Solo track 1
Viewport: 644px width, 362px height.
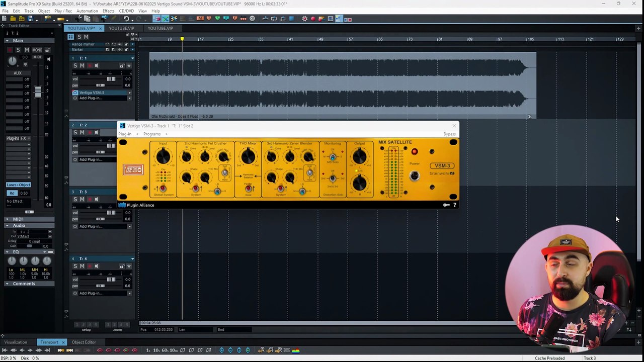(75, 66)
